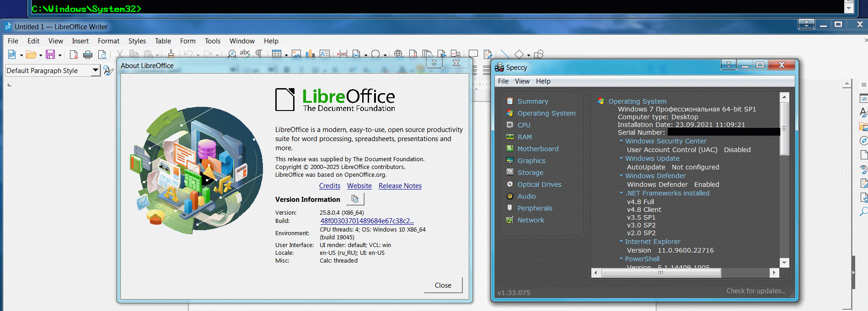The height and width of the screenshot is (311, 868).
Task: Open Find & Replace magnifier icon
Action: coord(232,54)
